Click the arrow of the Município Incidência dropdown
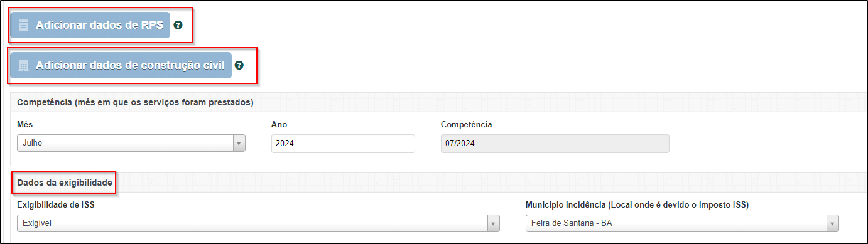 (832, 223)
